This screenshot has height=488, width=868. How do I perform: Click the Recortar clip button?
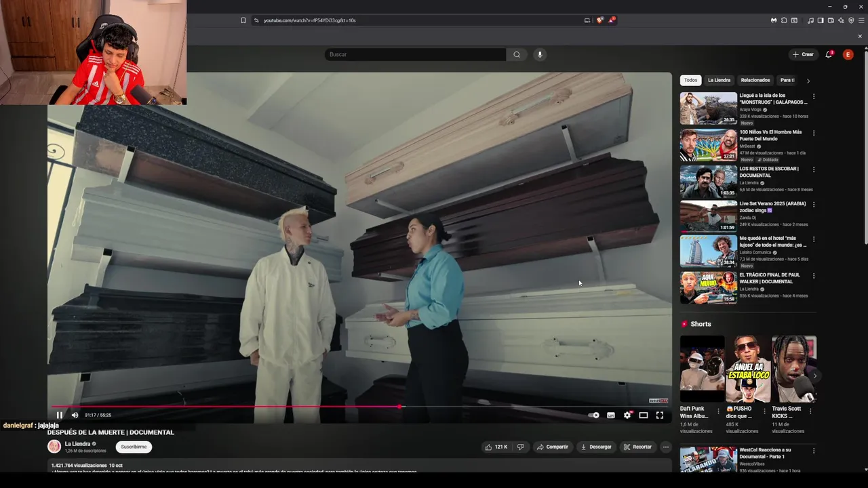pyautogui.click(x=637, y=447)
